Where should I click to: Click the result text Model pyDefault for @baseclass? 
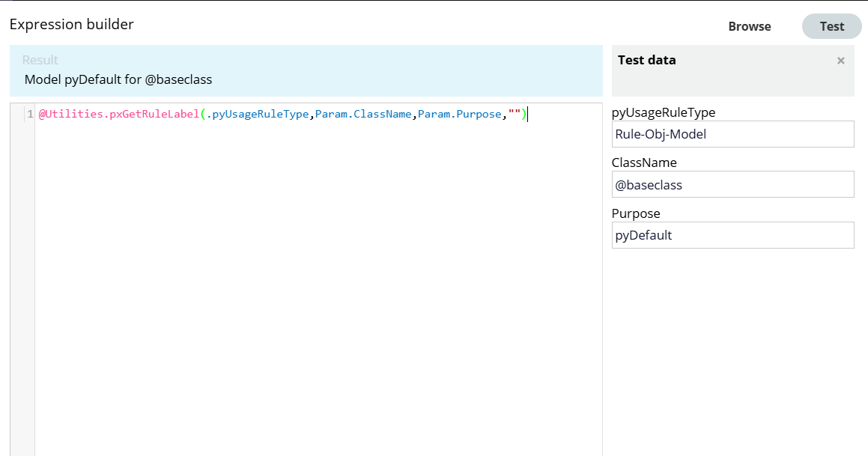(118, 79)
